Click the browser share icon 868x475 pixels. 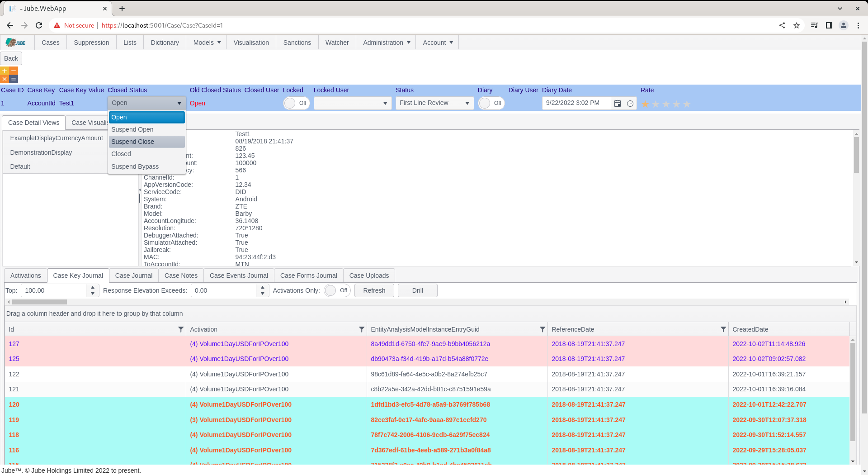click(x=782, y=25)
